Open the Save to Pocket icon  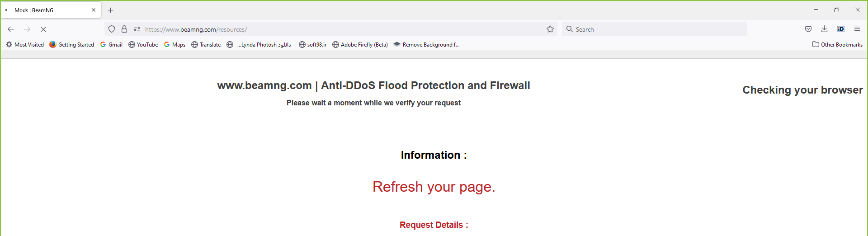point(808,29)
